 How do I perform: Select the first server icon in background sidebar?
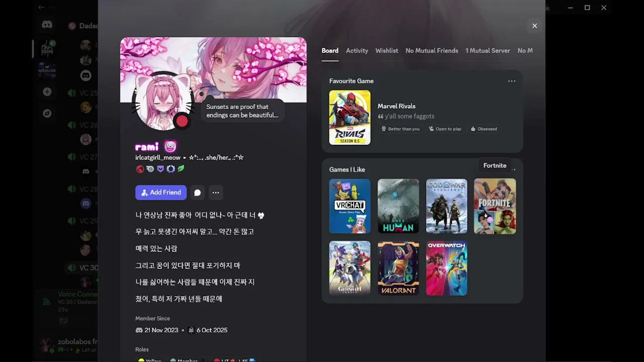pos(47,49)
